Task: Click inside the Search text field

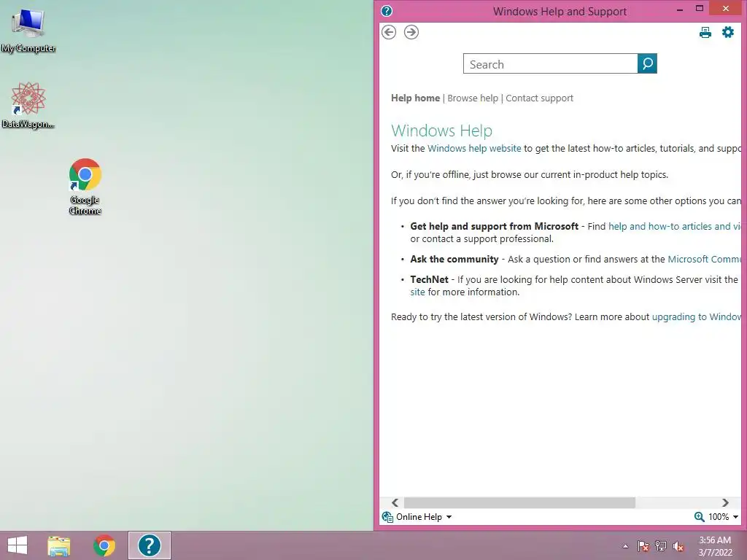Action: pos(550,64)
